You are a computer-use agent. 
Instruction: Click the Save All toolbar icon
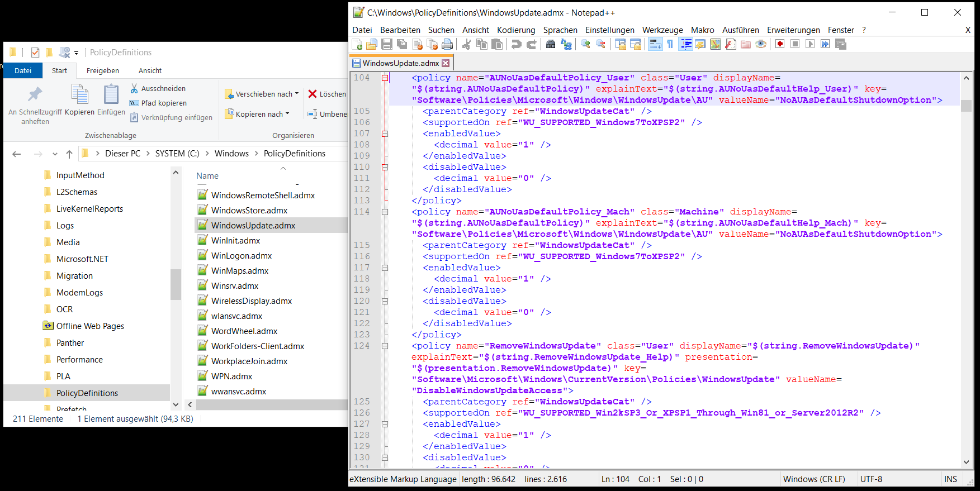coord(402,44)
